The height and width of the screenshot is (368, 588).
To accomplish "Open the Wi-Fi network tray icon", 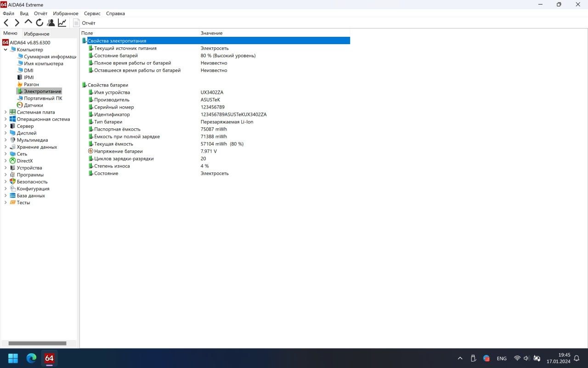I will click(517, 358).
